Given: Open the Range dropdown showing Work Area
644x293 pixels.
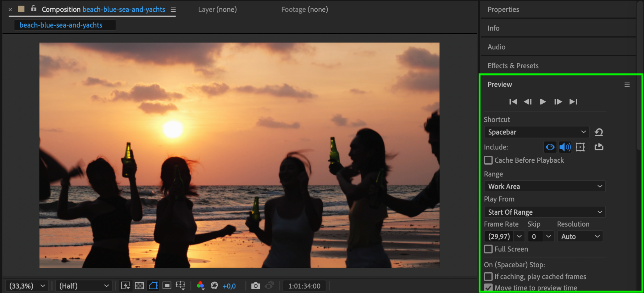Looking at the screenshot, I should point(545,186).
